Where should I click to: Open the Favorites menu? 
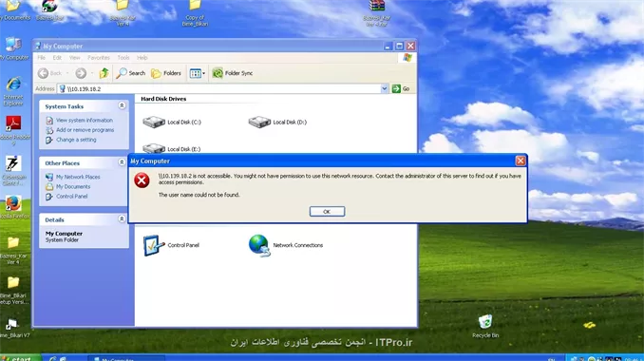click(99, 58)
